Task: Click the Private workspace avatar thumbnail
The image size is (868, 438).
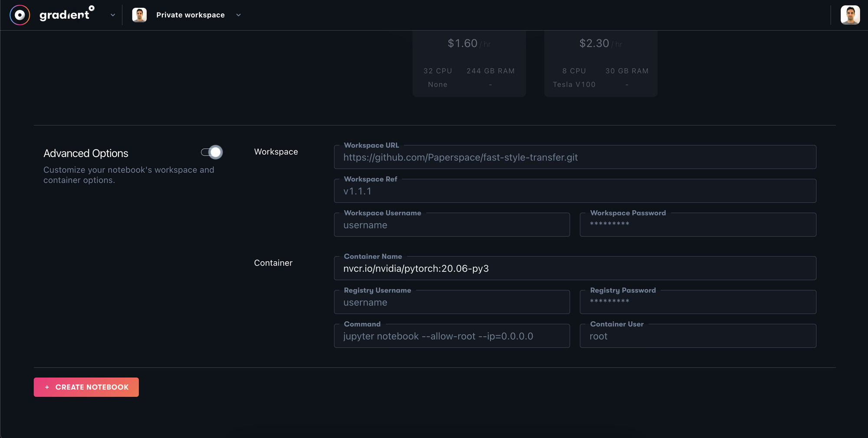Action: click(x=139, y=15)
